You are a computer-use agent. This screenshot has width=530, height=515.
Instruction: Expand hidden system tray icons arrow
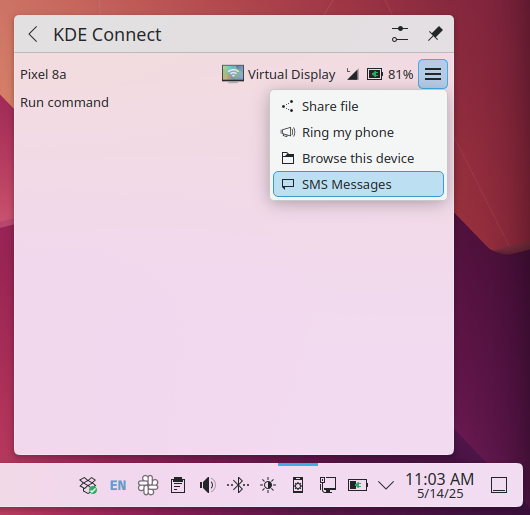click(x=386, y=485)
